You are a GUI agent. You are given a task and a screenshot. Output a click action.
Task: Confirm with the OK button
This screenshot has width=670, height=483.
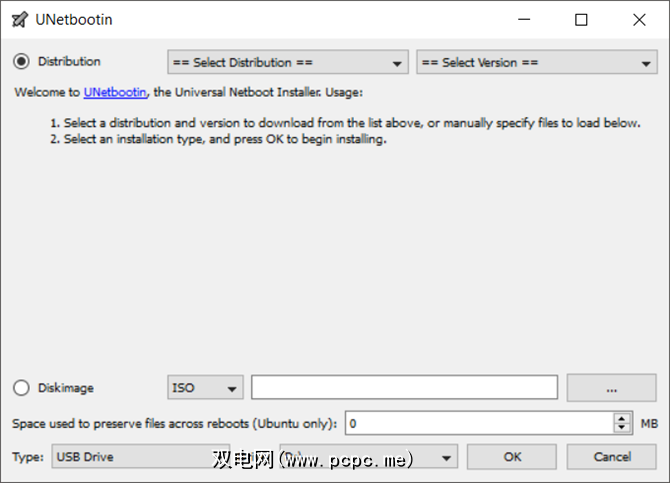[x=512, y=457]
